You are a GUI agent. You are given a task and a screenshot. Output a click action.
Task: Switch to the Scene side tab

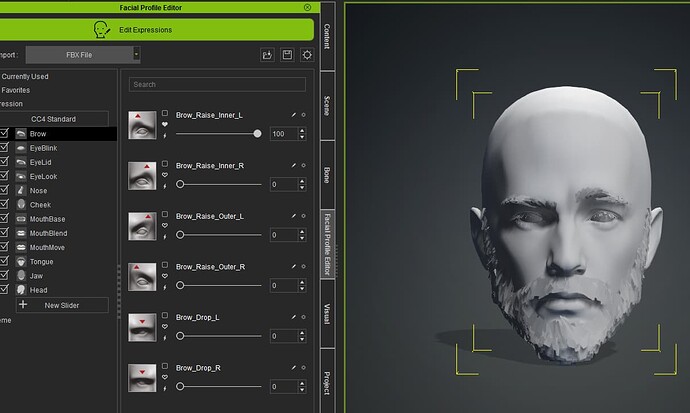[327, 106]
